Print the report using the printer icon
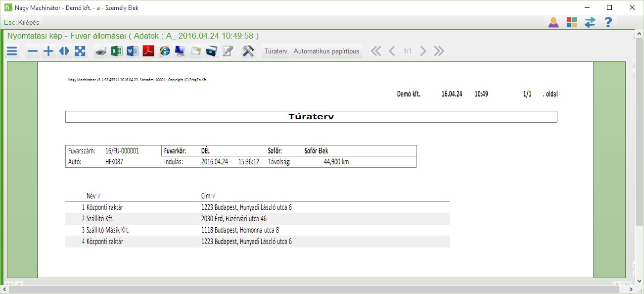Image resolution: width=644 pixels, height=294 pixels. pyautogui.click(x=101, y=51)
